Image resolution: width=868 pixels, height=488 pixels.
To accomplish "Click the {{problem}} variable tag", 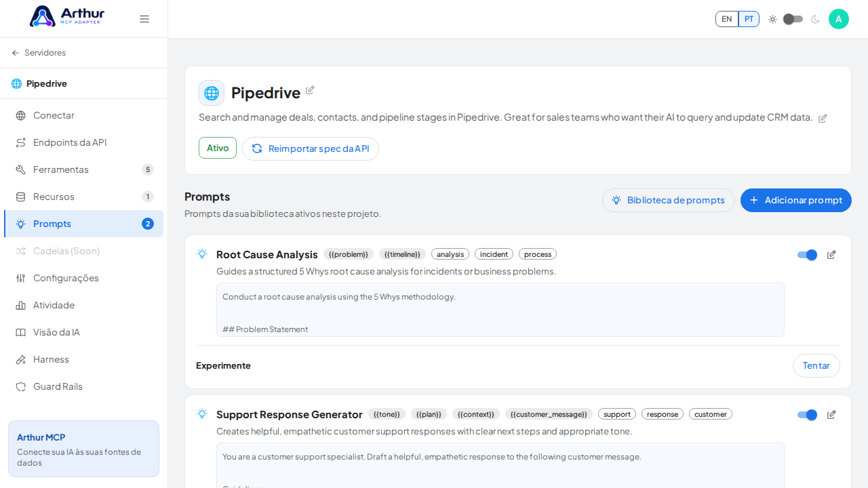I will coord(349,254).
